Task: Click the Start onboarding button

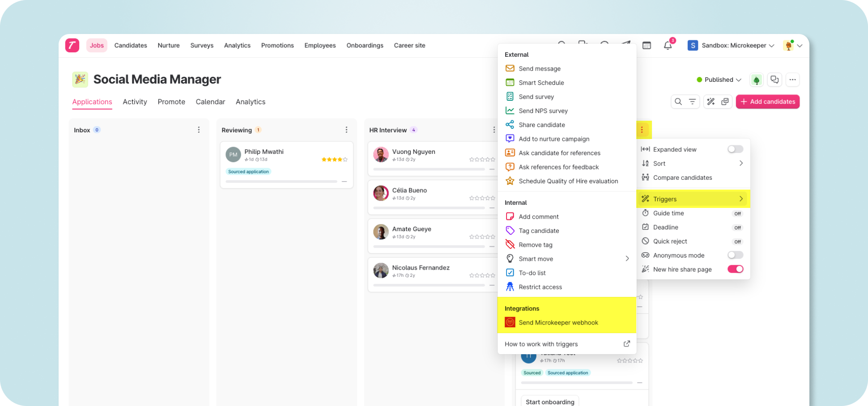Action: [550, 402]
